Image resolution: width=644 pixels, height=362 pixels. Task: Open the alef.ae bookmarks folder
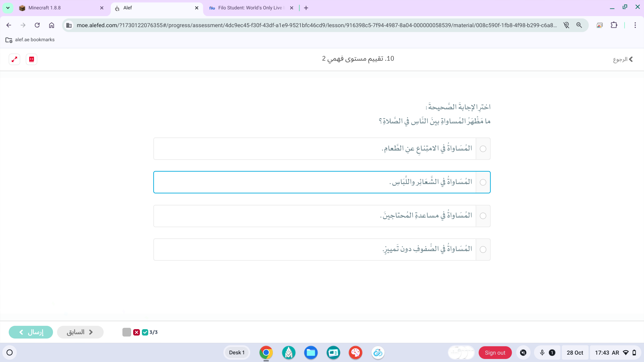click(30, 40)
